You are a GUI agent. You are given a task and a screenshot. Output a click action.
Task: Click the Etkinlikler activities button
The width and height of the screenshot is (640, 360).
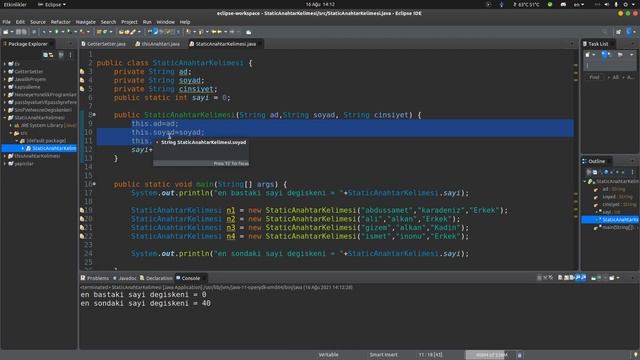point(15,4)
